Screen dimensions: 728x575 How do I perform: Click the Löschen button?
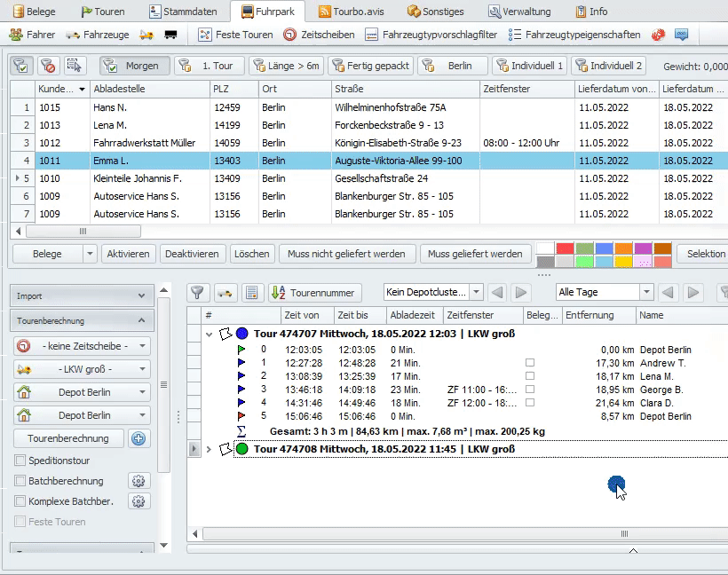(x=251, y=254)
